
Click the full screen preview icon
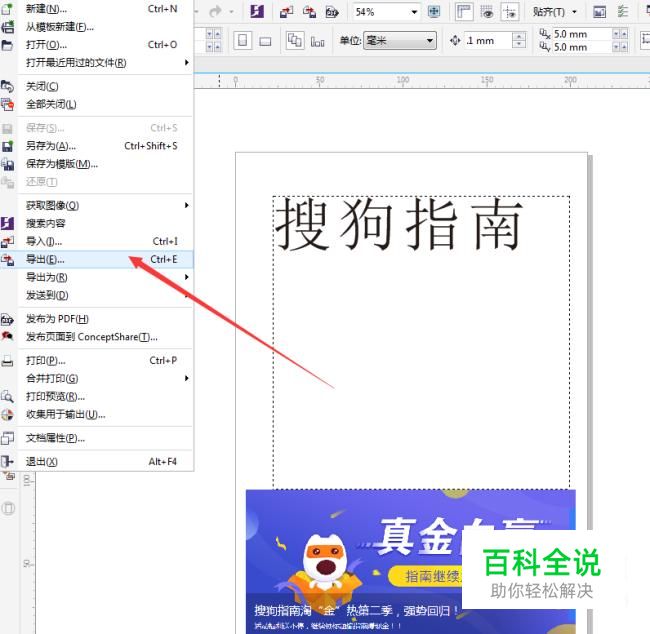pyautogui.click(x=434, y=12)
